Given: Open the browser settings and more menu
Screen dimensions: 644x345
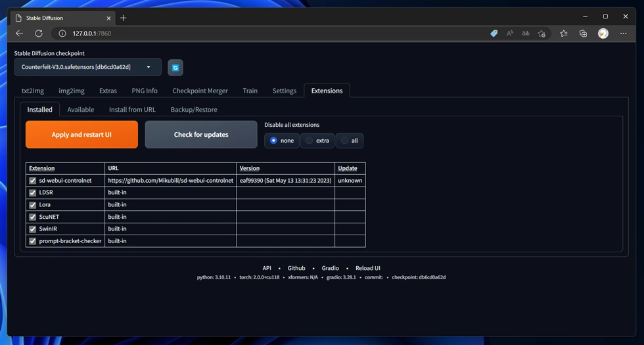Looking at the screenshot, I should point(624,34).
